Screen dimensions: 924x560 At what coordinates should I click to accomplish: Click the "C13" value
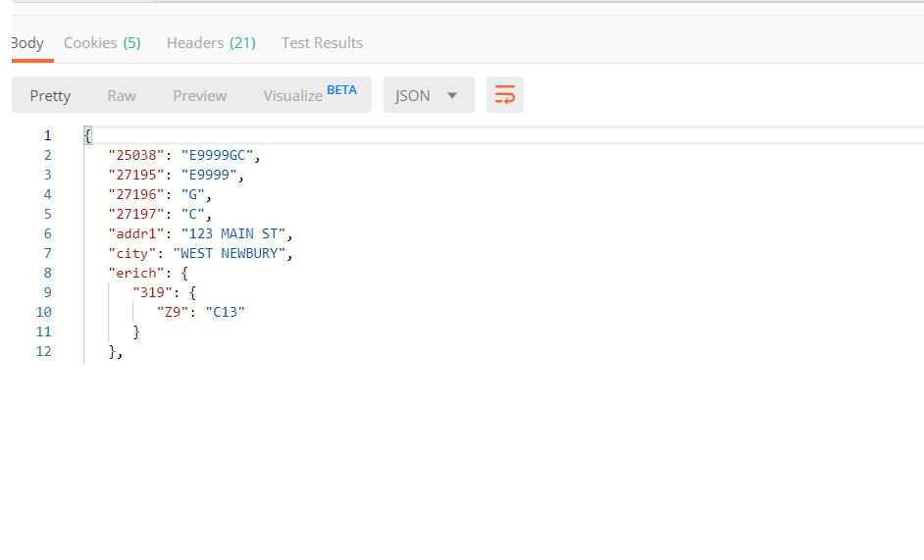point(225,312)
